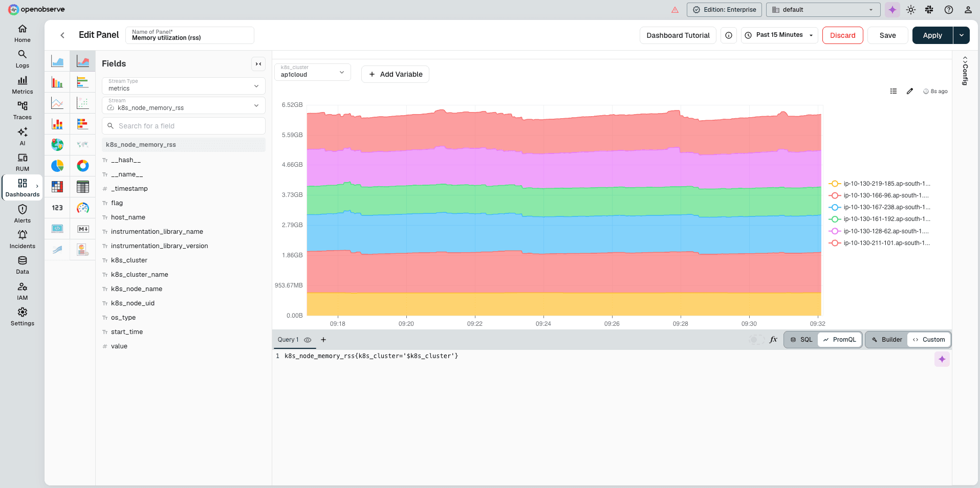Go back with the Edit Panel arrow
Viewport: 980px width, 488px height.
point(62,35)
